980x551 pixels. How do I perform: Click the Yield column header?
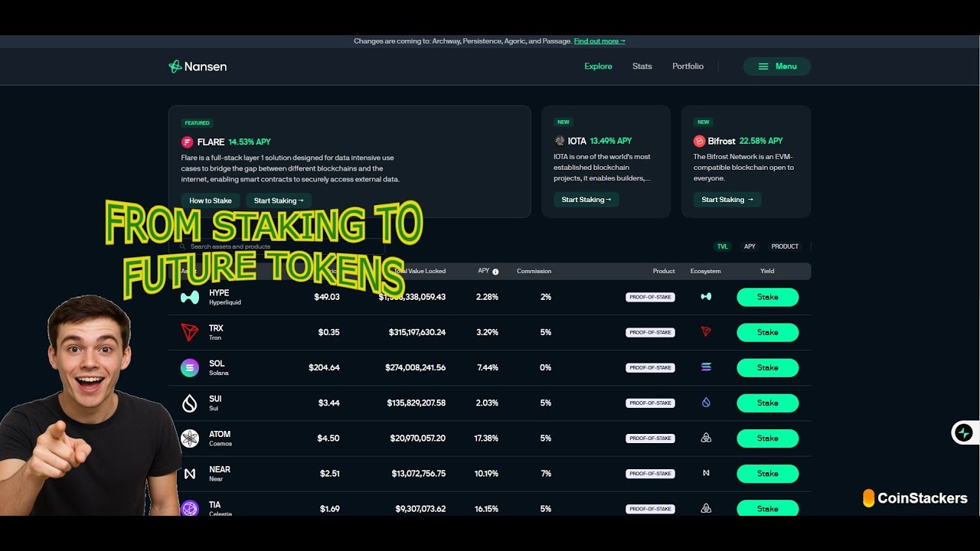click(767, 271)
